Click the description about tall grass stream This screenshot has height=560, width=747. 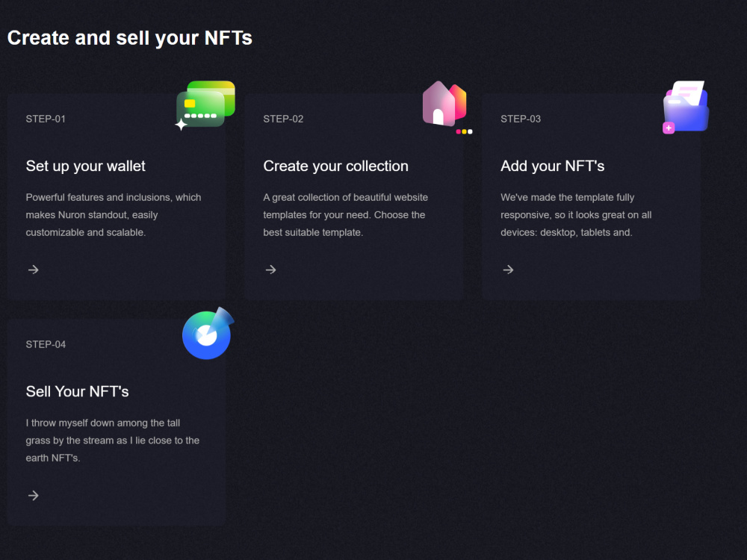pyautogui.click(x=113, y=441)
